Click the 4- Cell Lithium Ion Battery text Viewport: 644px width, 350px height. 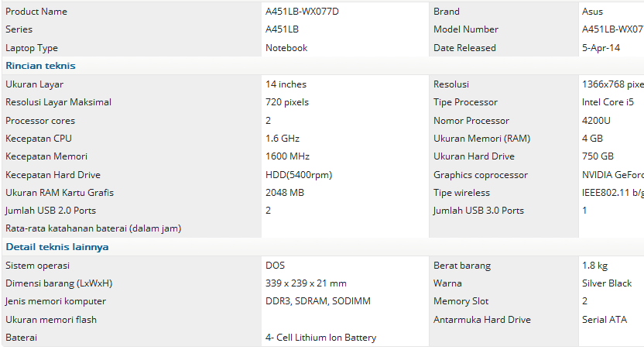(320, 338)
